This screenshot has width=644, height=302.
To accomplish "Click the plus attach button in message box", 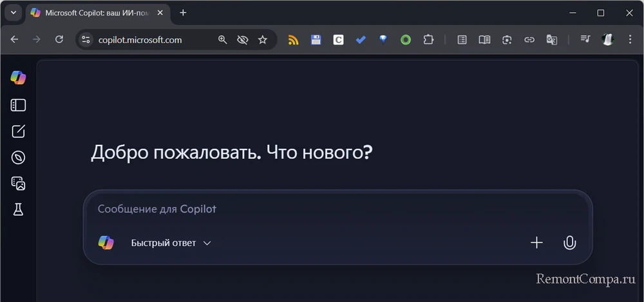I will (x=536, y=243).
